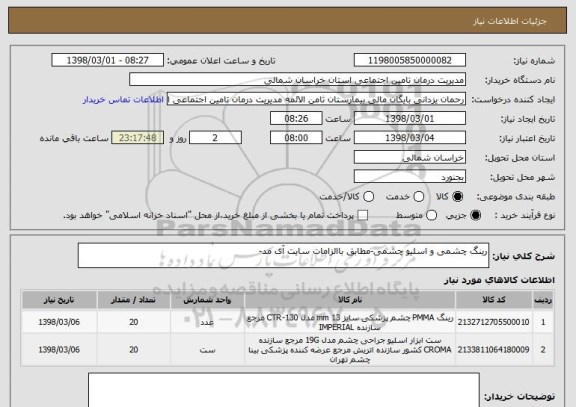The height and width of the screenshot is (407, 576).
Task: Click the تاریخ ایجاد نیاز date field
Action: click(410, 119)
